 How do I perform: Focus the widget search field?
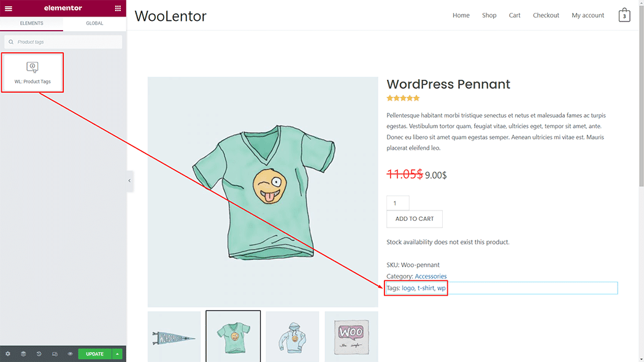point(63,42)
